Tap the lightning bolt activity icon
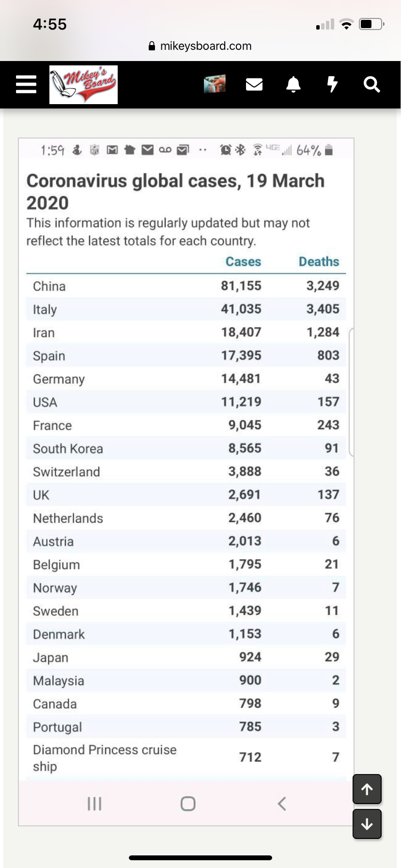Viewport: 401px width, 868px height. pos(332,84)
